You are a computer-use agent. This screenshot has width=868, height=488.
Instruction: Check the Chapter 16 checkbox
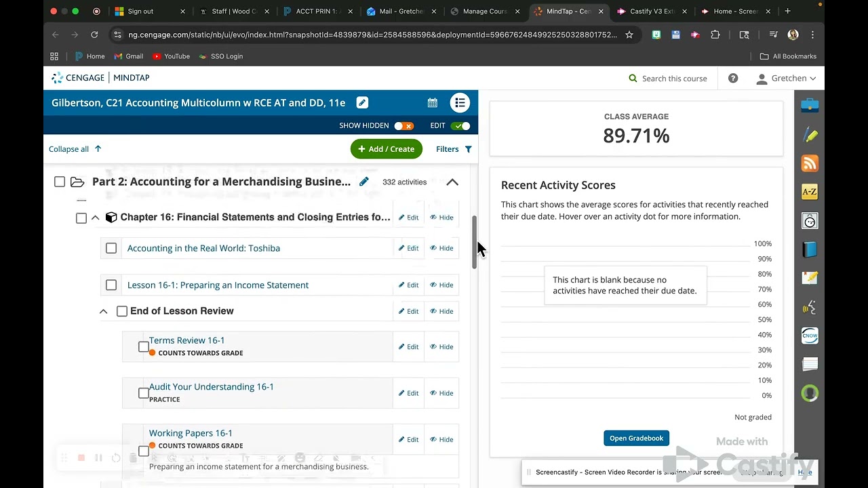(81, 218)
